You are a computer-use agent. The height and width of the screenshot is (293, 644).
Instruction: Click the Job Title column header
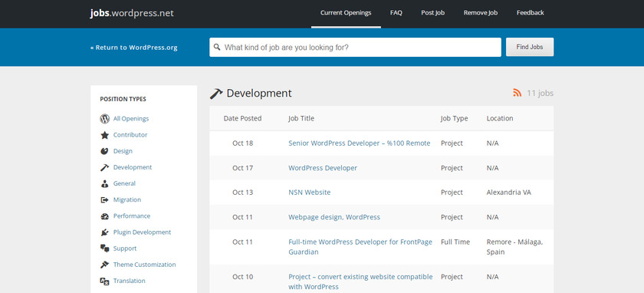tap(301, 118)
